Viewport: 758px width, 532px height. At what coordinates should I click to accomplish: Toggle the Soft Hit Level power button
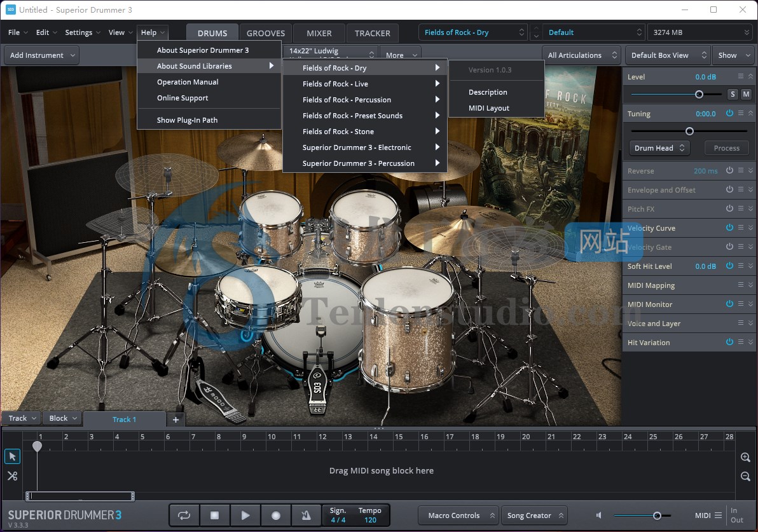click(729, 266)
